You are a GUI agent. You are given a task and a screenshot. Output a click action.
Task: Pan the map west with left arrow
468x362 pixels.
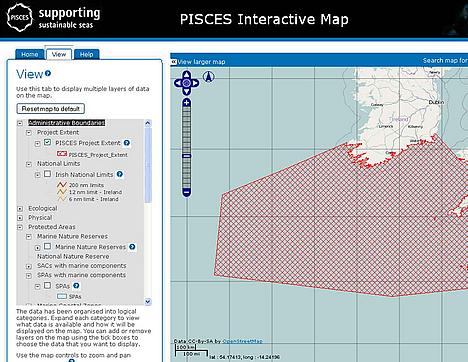click(x=178, y=83)
